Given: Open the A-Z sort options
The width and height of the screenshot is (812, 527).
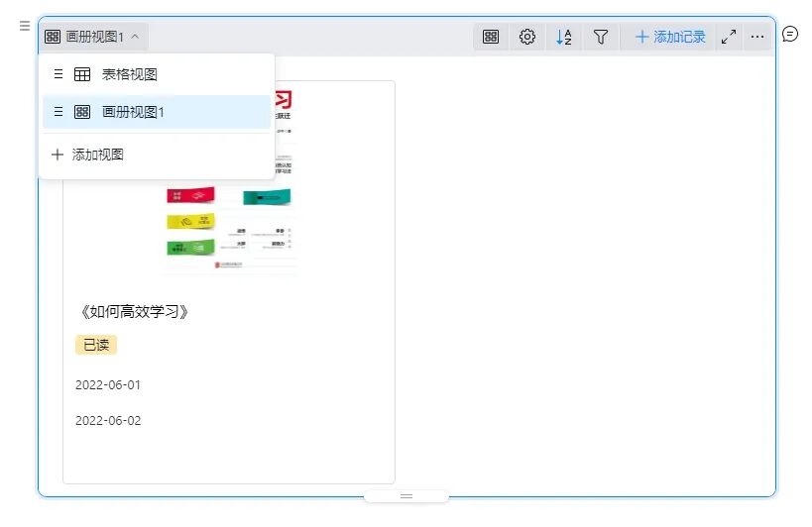Looking at the screenshot, I should point(563,37).
